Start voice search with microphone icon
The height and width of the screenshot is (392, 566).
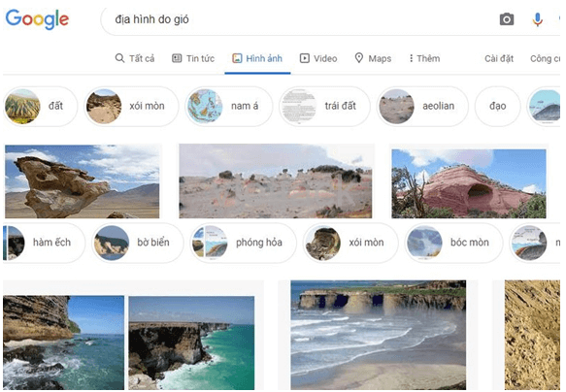pyautogui.click(x=537, y=19)
